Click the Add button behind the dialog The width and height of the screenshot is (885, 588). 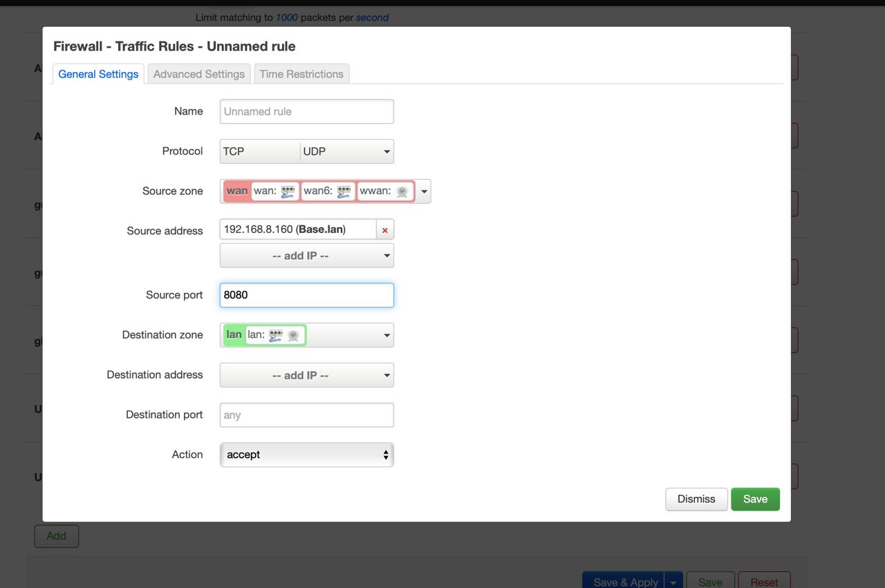[57, 536]
